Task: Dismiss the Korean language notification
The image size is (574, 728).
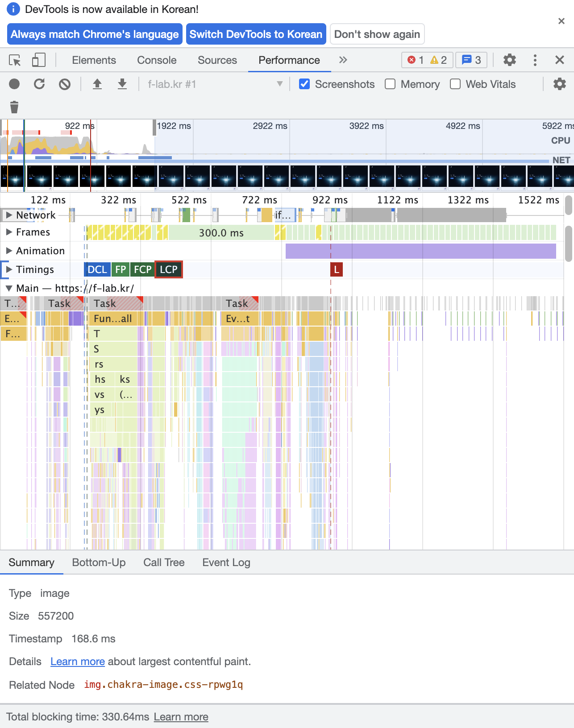Action: 562,21
